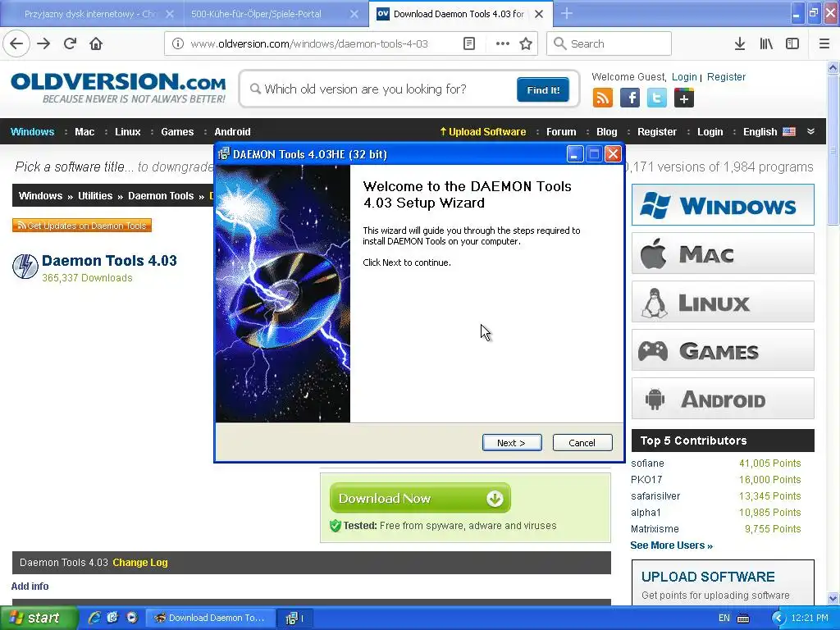Open the Library icon

point(766,44)
